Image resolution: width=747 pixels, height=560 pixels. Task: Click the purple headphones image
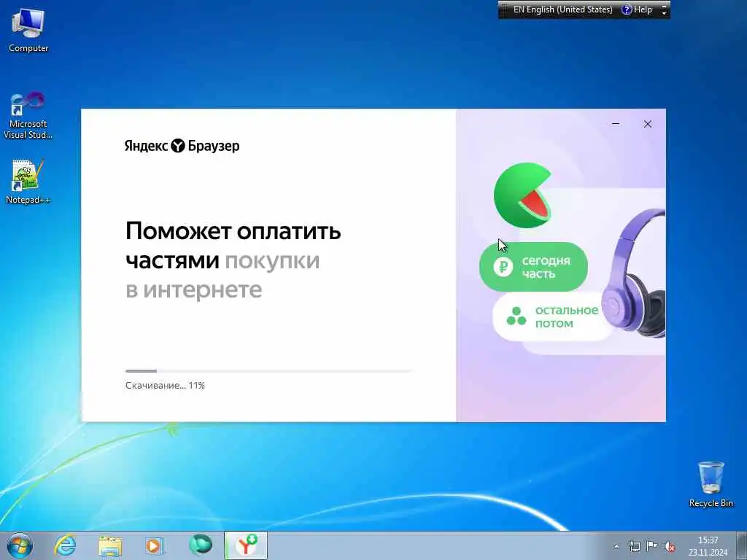tap(634, 273)
